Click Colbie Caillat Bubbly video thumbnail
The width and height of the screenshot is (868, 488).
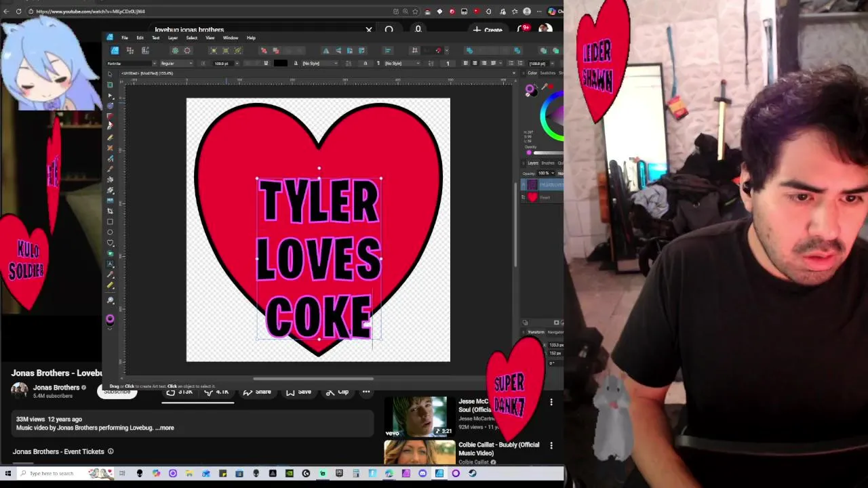click(420, 453)
